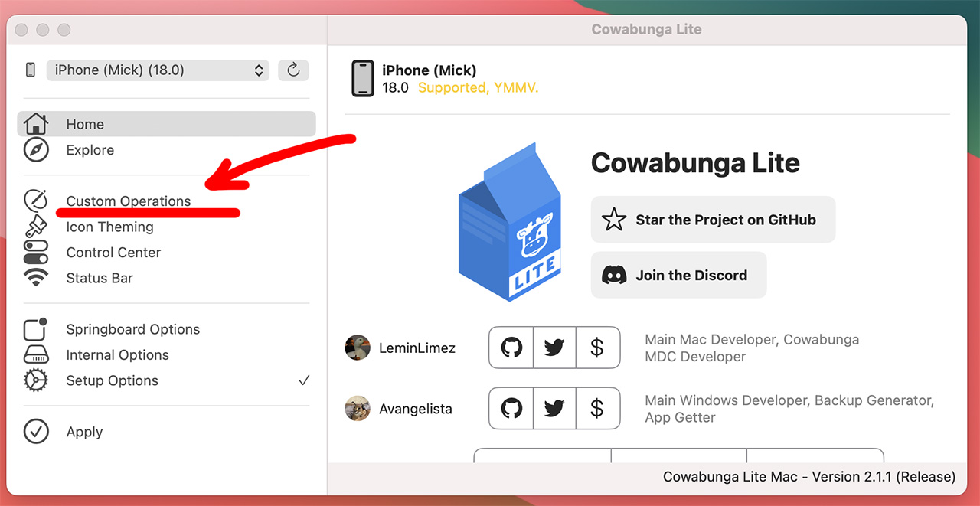
Task: Click the Discord logo icon
Action: 614,275
